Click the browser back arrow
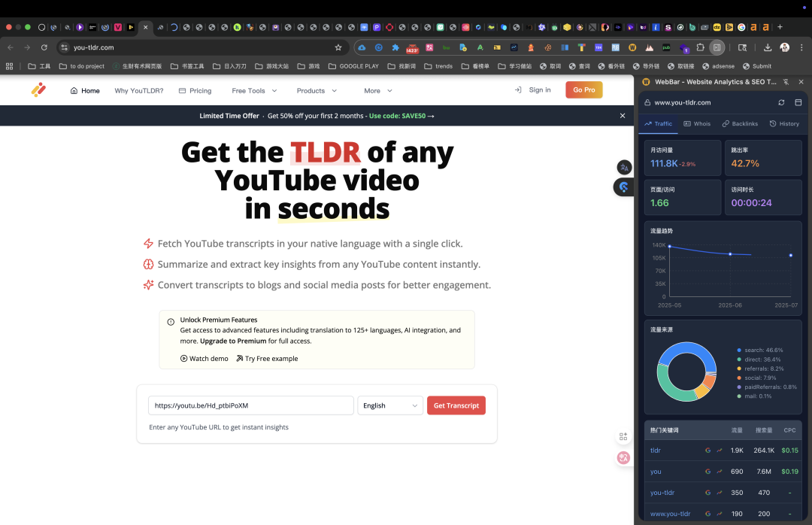The height and width of the screenshot is (525, 812). pyautogui.click(x=11, y=47)
